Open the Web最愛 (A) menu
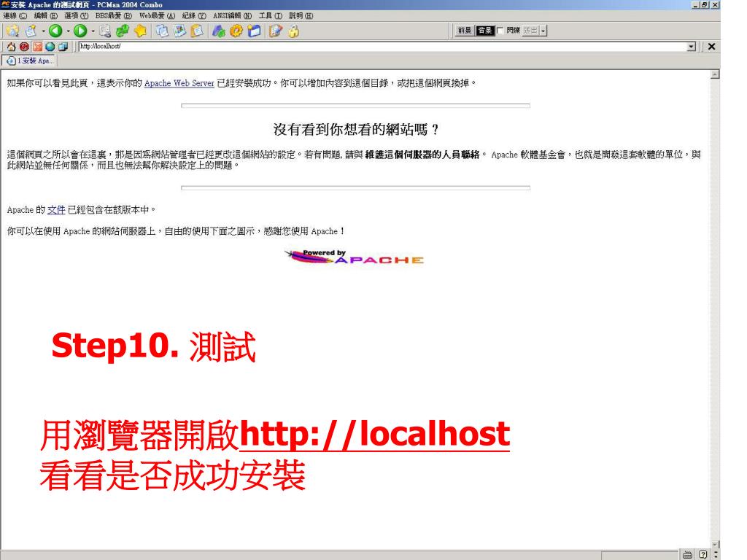Image resolution: width=747 pixels, height=560 pixels. 158,16
